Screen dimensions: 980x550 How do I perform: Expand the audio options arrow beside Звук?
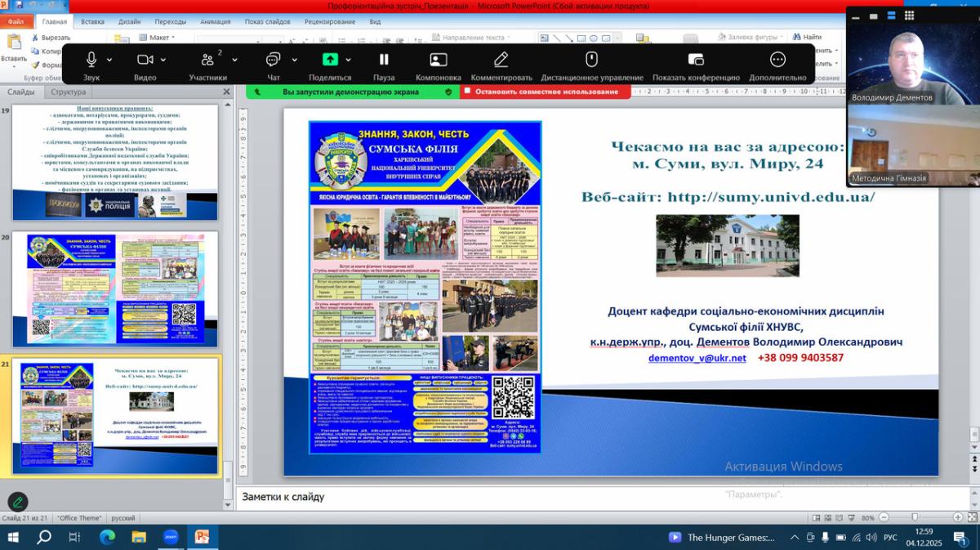click(109, 60)
